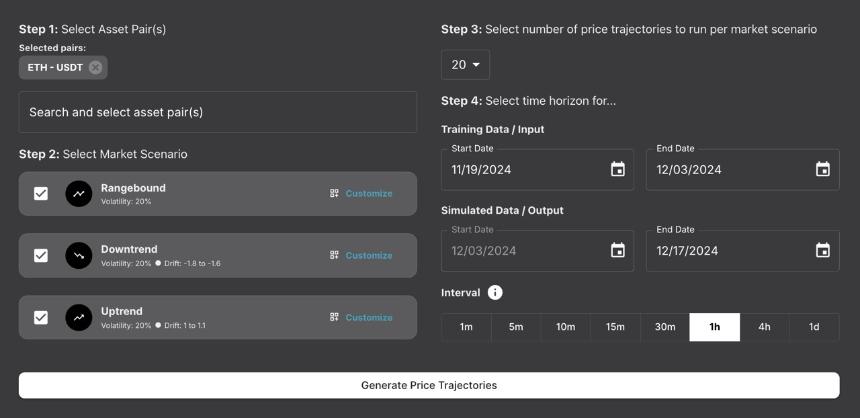The height and width of the screenshot is (418, 860).
Task: Customize the Rangebound scenario
Action: click(362, 194)
